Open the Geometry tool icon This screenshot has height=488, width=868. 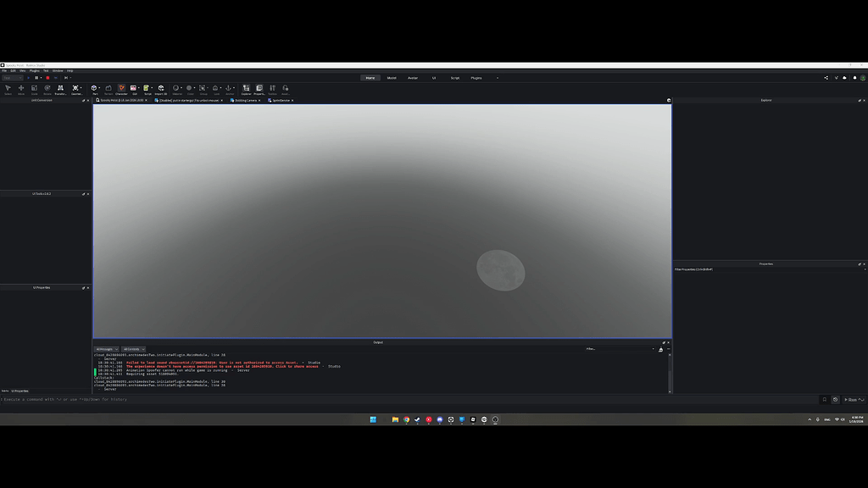[75, 89]
